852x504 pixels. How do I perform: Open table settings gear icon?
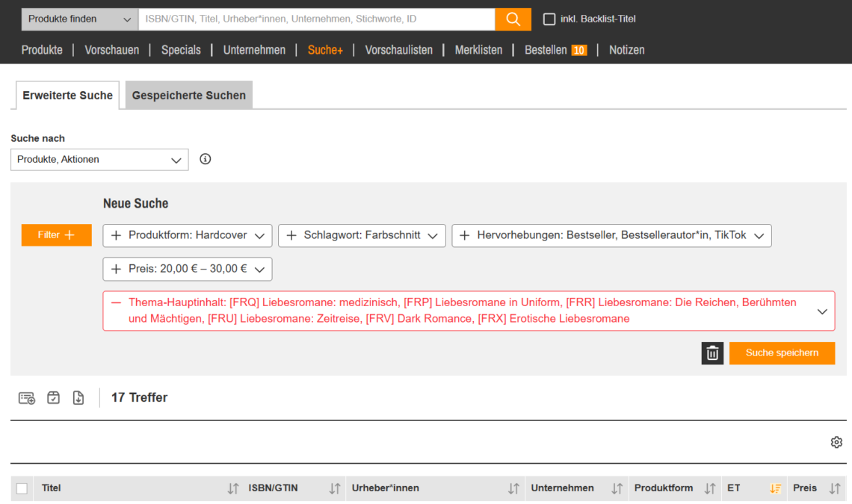pos(836,442)
